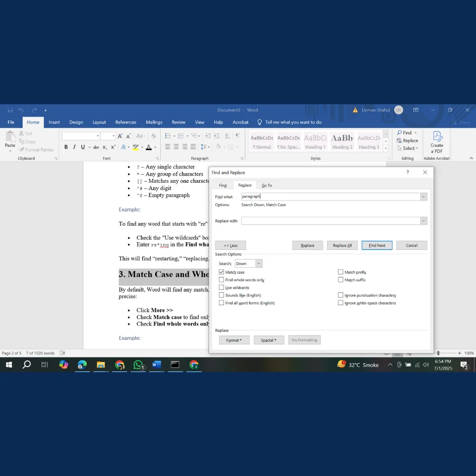Click the font color swatch icon
This screenshot has height=476, width=476.
(x=149, y=147)
